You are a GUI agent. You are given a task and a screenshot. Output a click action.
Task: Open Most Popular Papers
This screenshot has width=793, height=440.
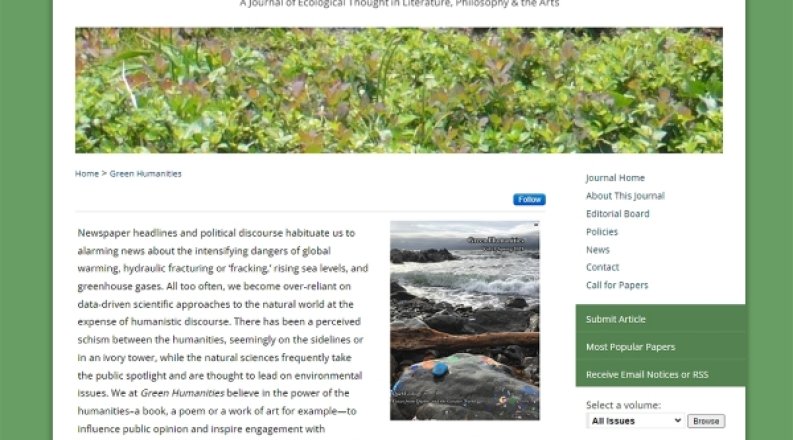tap(660, 347)
